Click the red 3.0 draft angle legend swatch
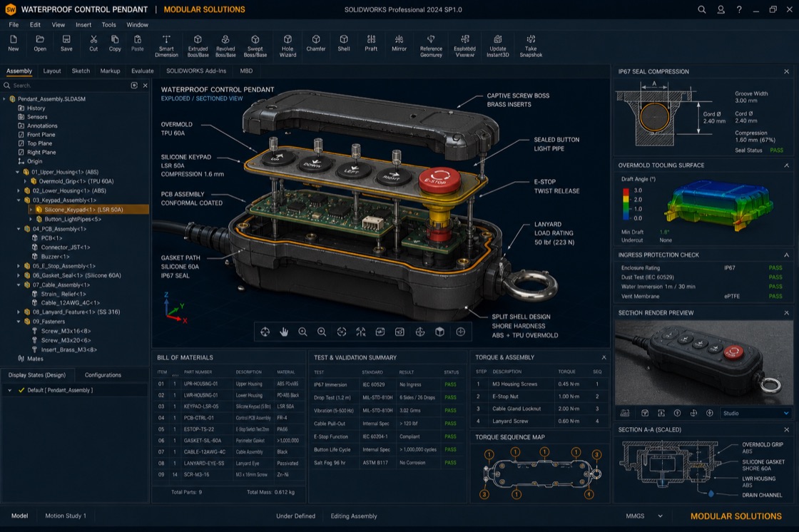This screenshot has height=532, width=799. 626,191
